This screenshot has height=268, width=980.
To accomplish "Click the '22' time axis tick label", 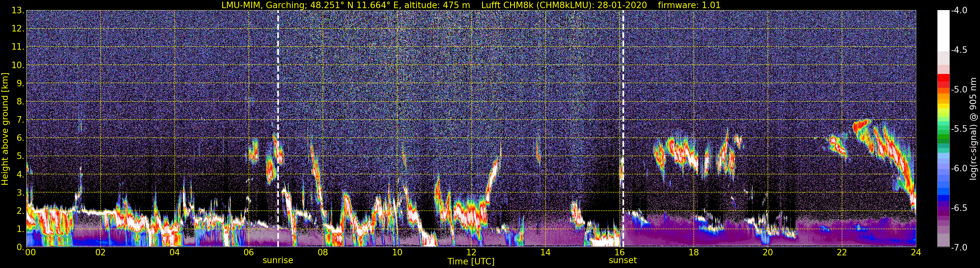I will pos(842,253).
